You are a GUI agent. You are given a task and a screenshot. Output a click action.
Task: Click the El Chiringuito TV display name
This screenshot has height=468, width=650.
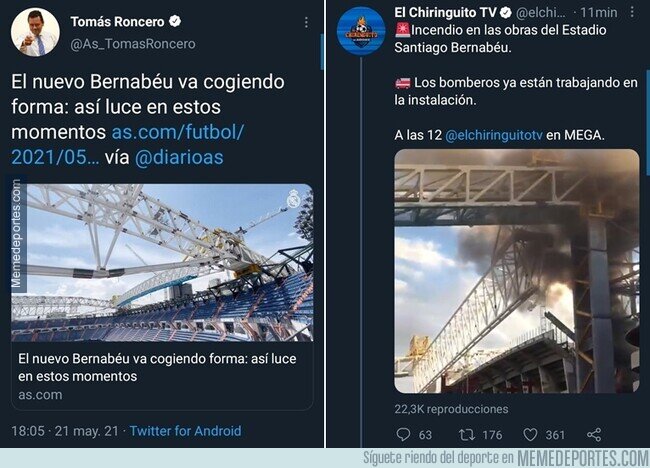click(445, 12)
